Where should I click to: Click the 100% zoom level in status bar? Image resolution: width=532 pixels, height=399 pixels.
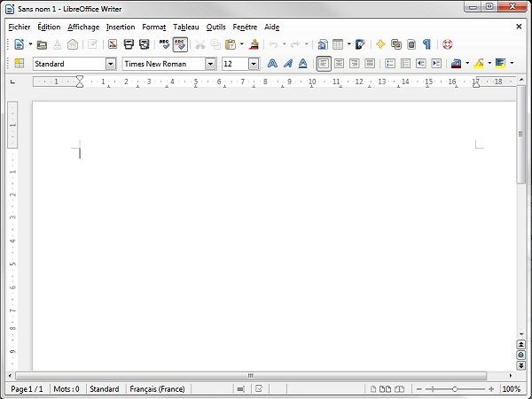click(x=511, y=388)
